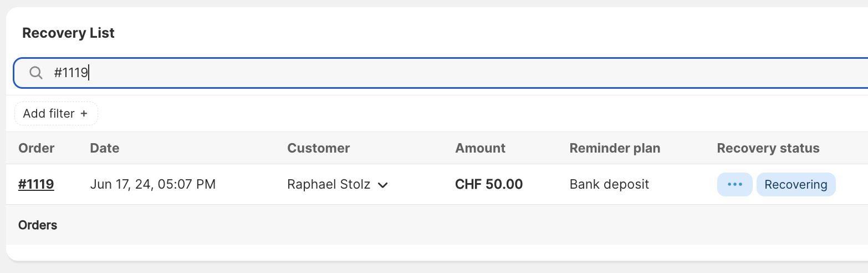Screen dimensions: 868x273
Task: Click the Orders footer row label
Action: pyautogui.click(x=38, y=225)
